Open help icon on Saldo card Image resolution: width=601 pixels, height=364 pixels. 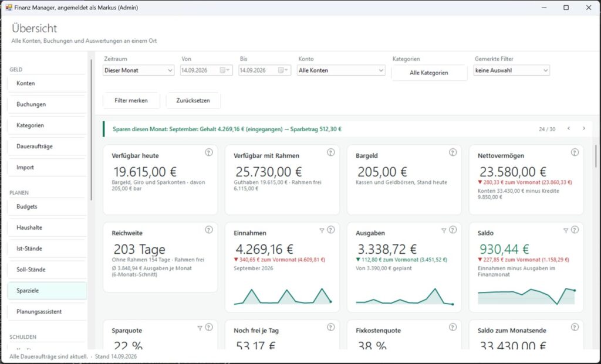click(x=575, y=230)
